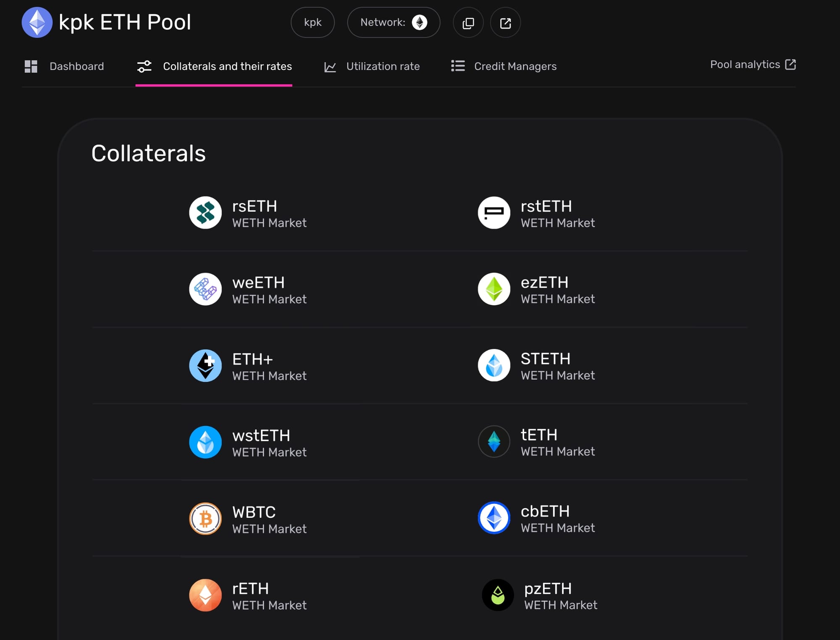Click the ezETH green diamond icon
Screen dimensions: 840x640
point(494,289)
